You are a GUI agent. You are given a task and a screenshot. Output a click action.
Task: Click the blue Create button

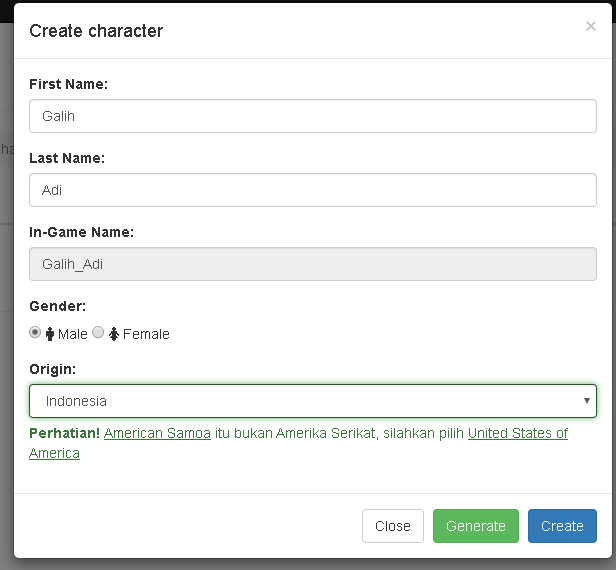[x=562, y=526]
